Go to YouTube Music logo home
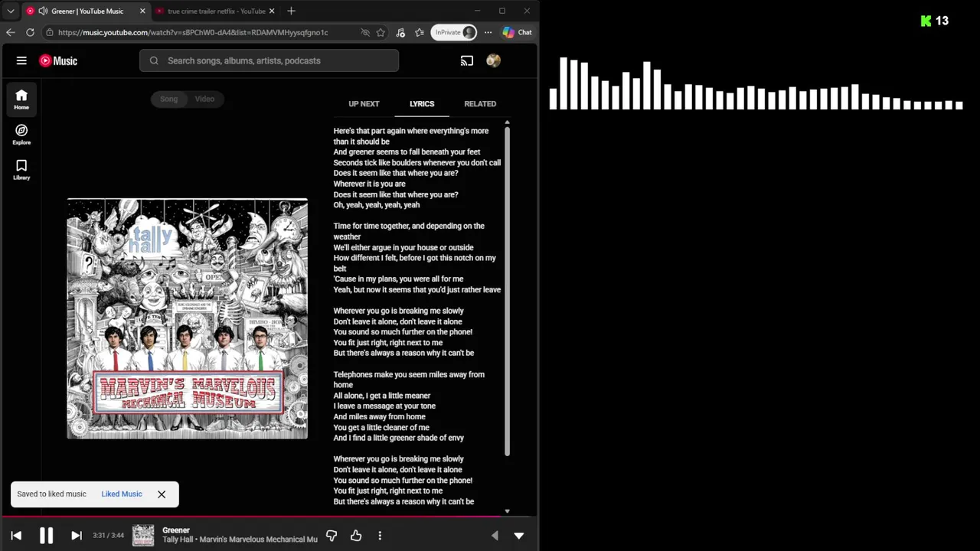Screen dimensions: 980x551 [x=58, y=60]
